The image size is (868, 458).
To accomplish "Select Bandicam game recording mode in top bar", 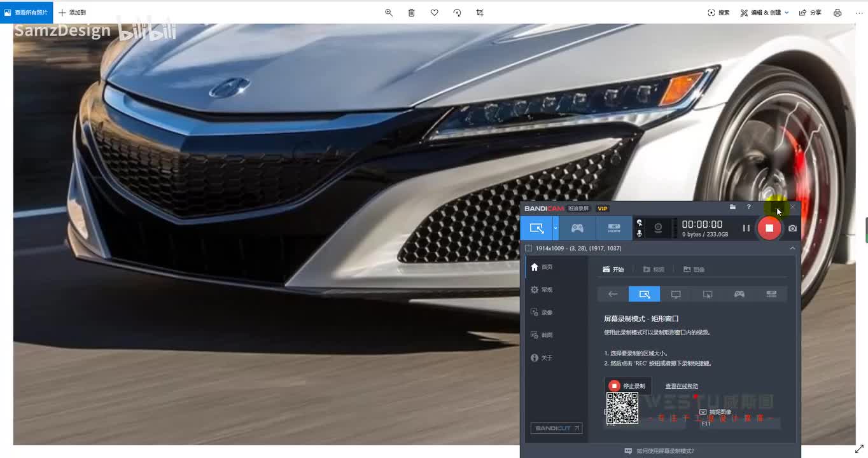I will (x=577, y=228).
